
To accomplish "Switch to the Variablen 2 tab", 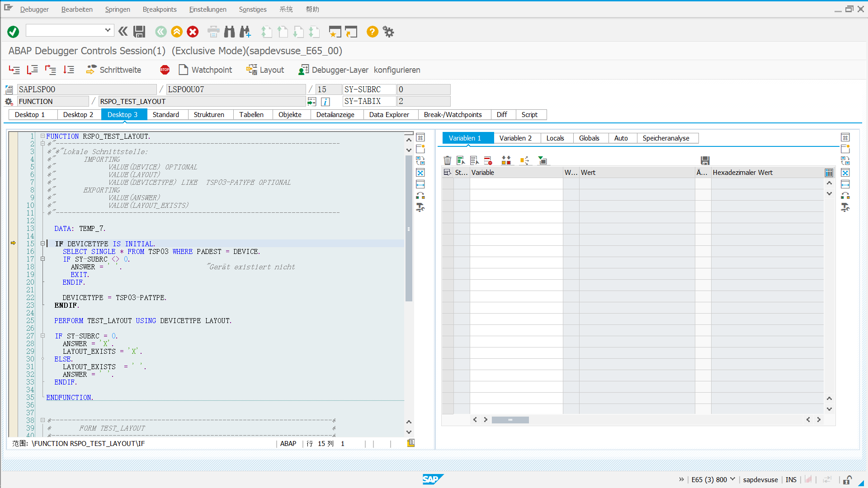I will point(516,138).
